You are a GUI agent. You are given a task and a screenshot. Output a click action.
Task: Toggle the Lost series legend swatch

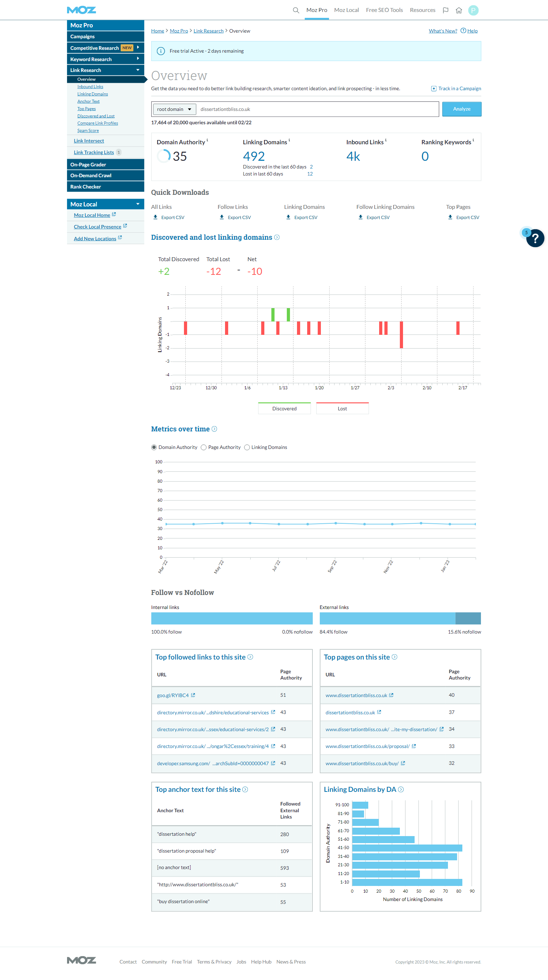[x=342, y=408]
